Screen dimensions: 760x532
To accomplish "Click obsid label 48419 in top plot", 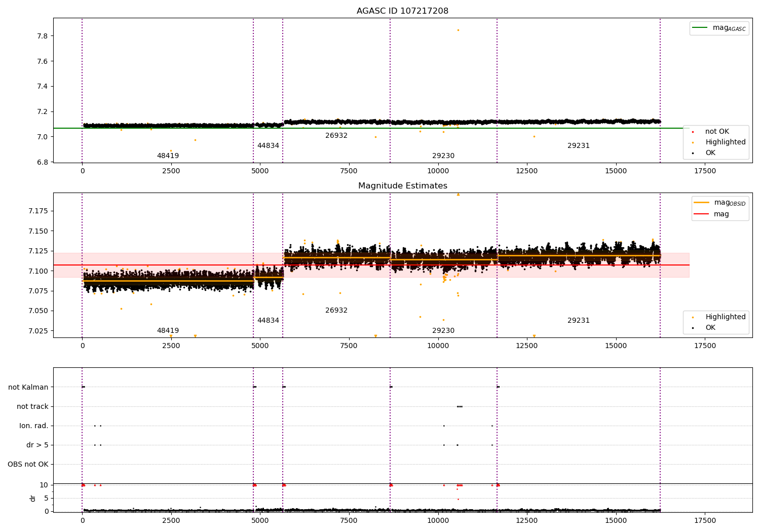I will click(168, 156).
